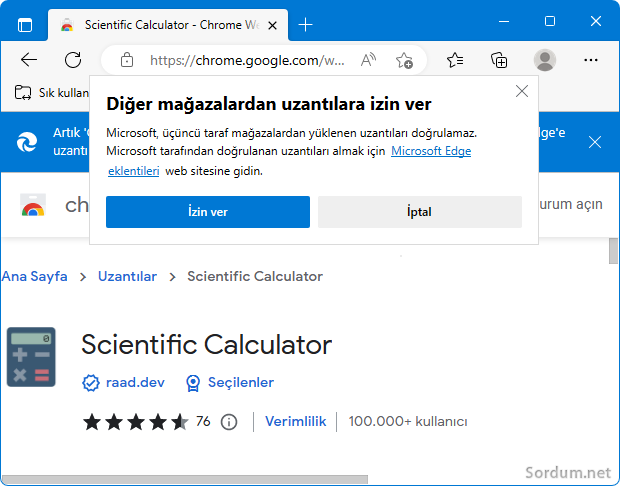Viewport: 620px width, 486px height.
Task: Click the Sık kullanılanlar folder icon
Action: tap(23, 93)
